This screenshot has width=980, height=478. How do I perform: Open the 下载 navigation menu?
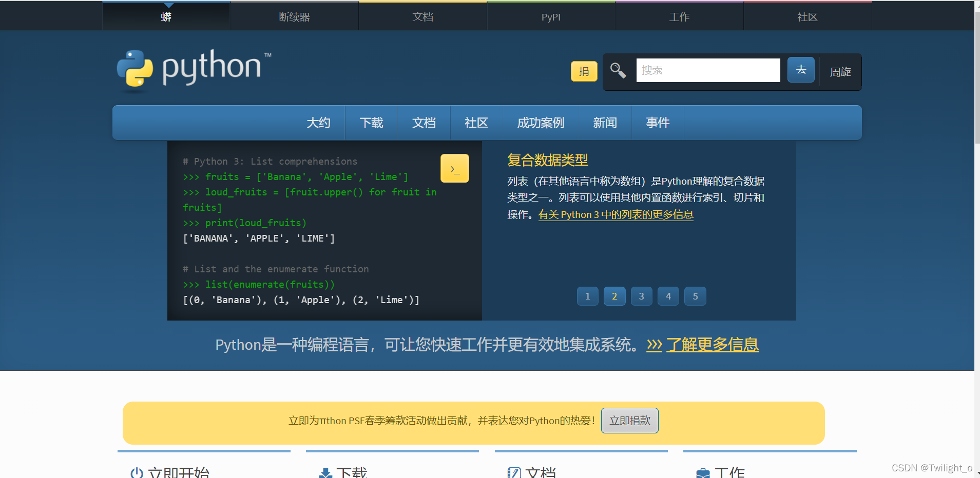[x=371, y=123]
